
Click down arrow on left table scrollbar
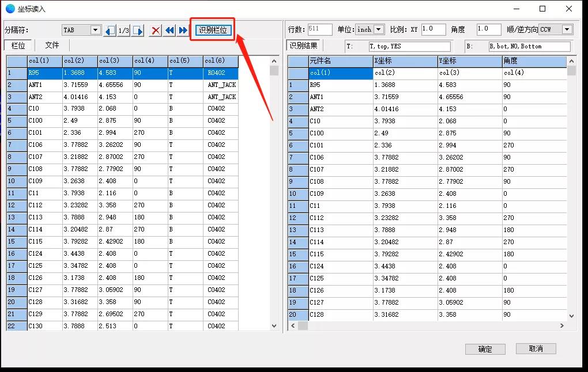click(274, 326)
